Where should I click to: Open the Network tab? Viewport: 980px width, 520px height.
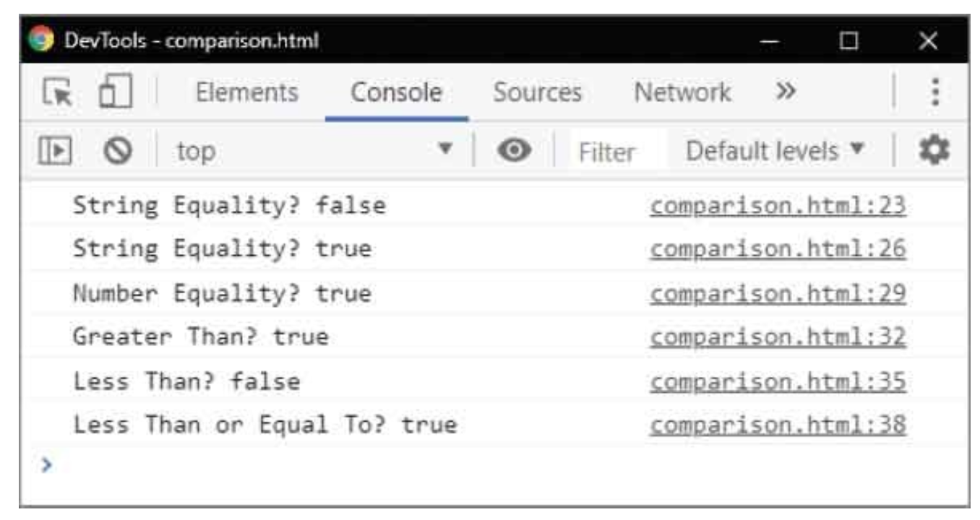click(682, 92)
